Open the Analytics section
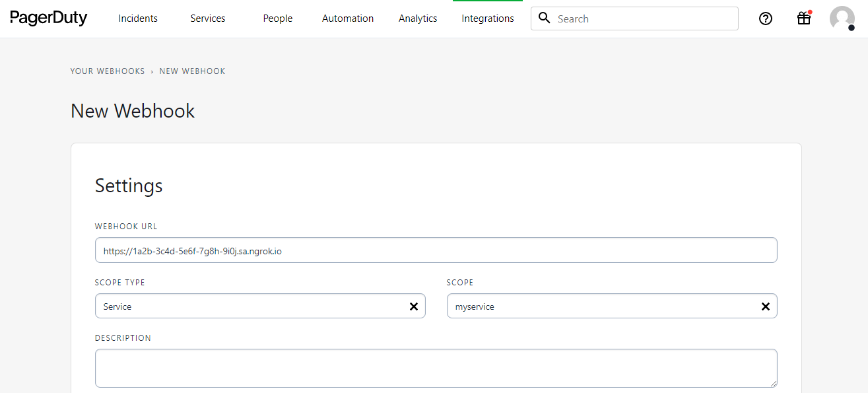This screenshot has height=393, width=868. [x=417, y=18]
